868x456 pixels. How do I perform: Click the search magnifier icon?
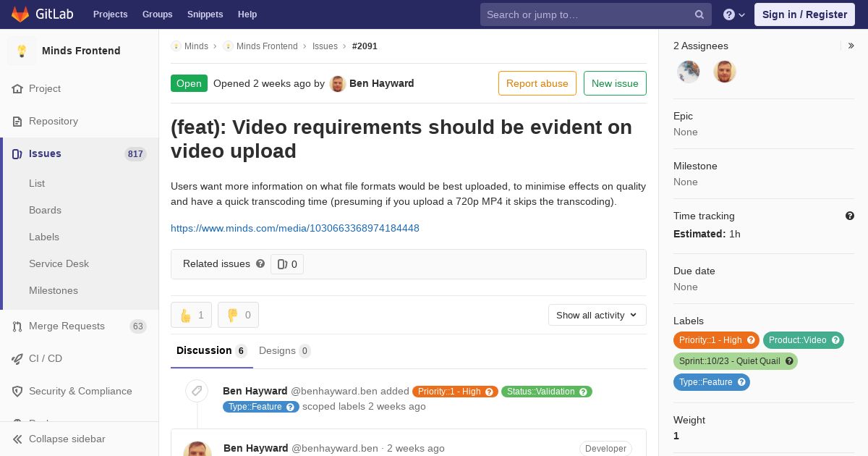tap(699, 14)
